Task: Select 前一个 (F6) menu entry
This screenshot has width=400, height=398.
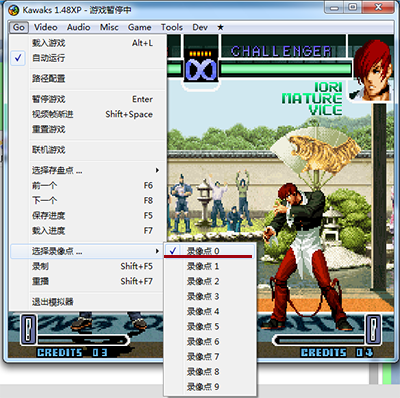Action: pyautogui.click(x=88, y=185)
